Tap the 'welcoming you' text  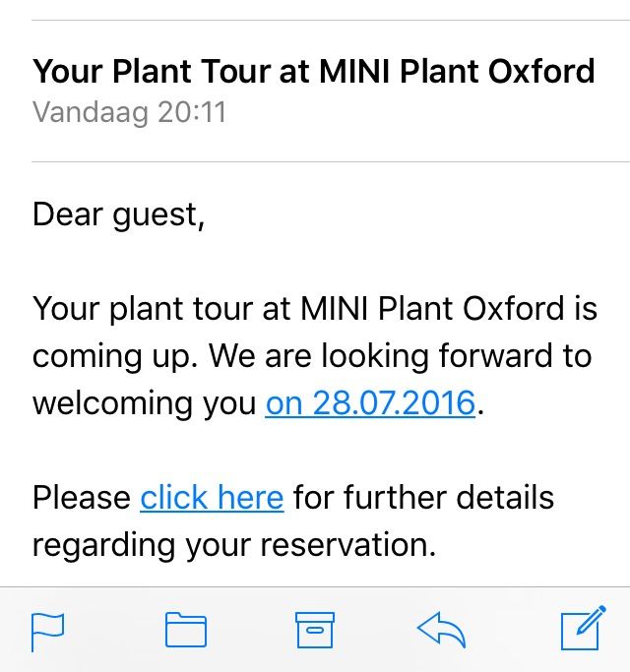pyautogui.click(x=144, y=402)
